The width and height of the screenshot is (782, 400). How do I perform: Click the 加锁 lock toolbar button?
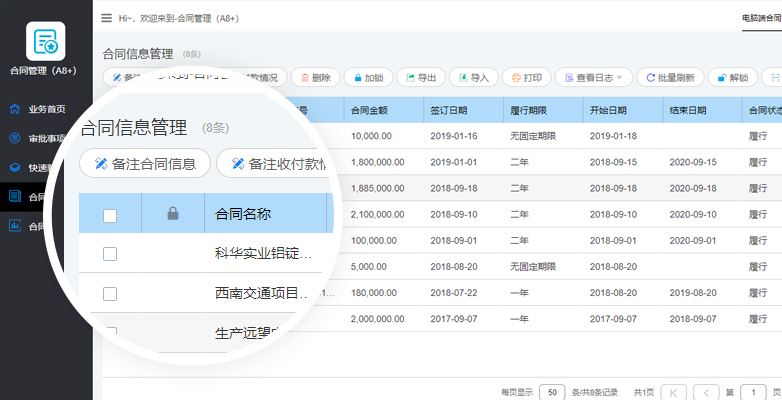pyautogui.click(x=367, y=77)
